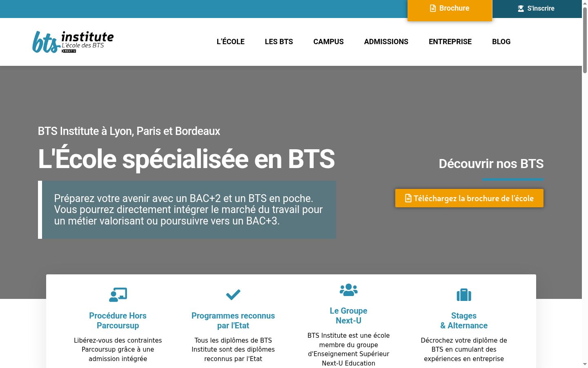Click the group icon above Le Groupe Next-U

coord(349,290)
